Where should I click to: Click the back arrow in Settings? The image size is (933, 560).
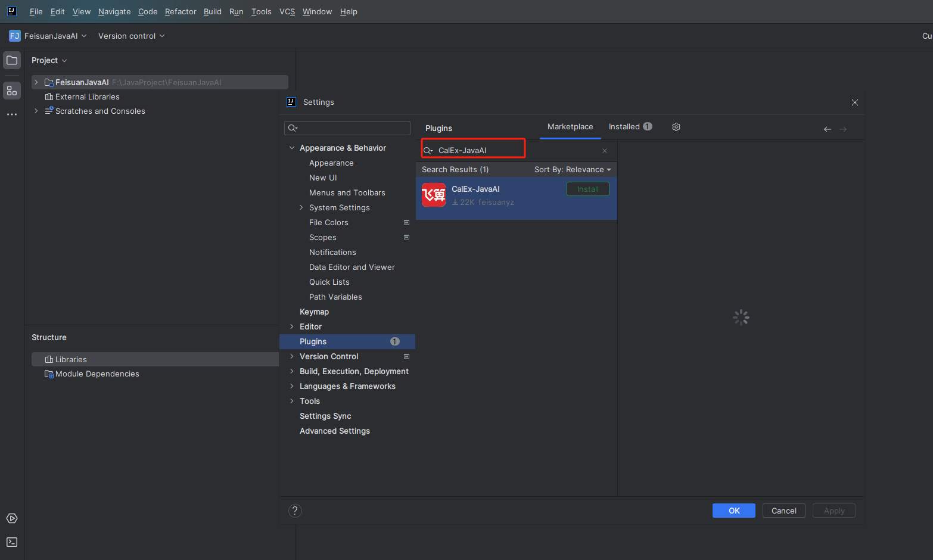[828, 129]
